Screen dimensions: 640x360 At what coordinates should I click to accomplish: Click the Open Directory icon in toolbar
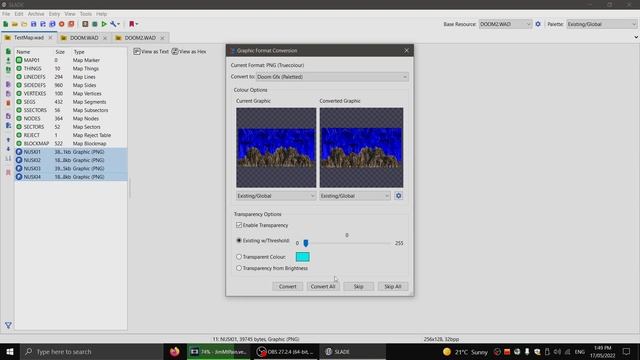[x=24, y=24]
